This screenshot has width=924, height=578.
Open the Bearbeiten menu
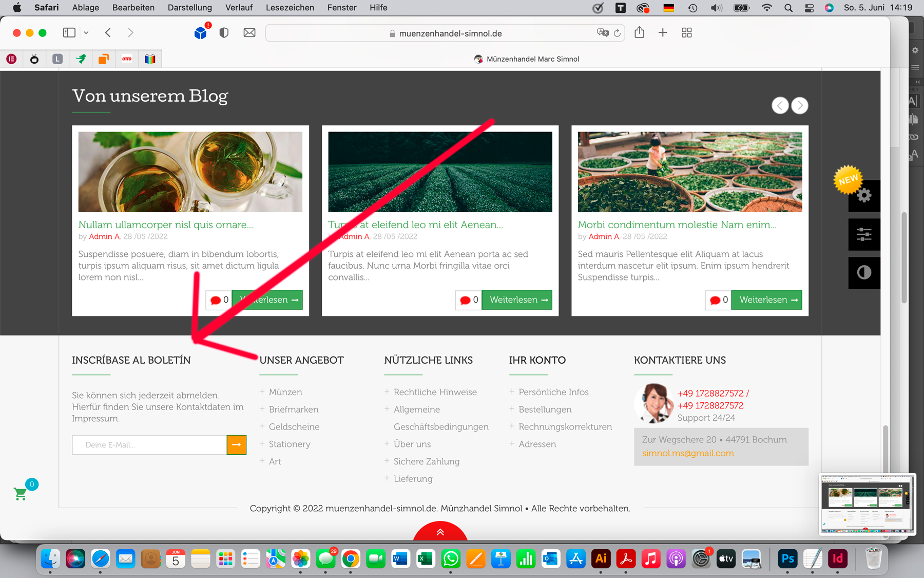click(133, 8)
